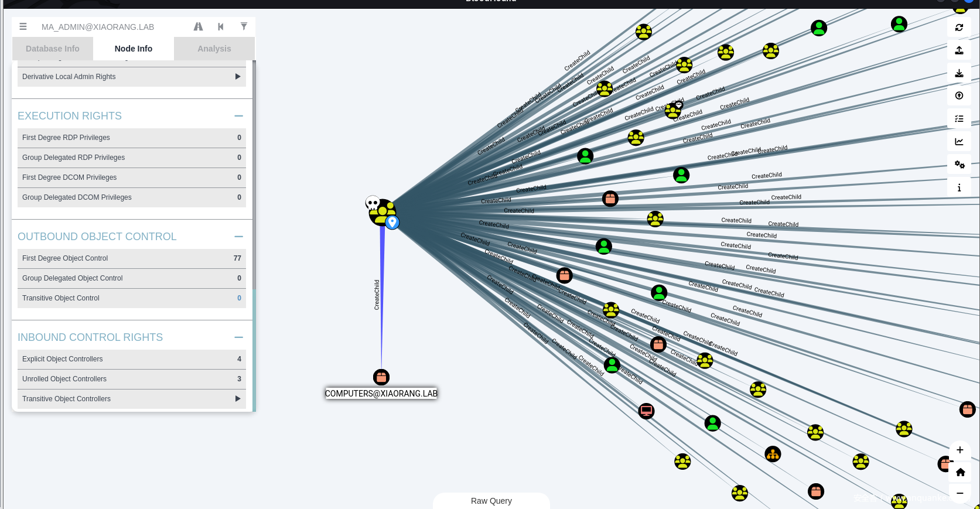The width and height of the screenshot is (980, 509).
Task: Click the Change Layout Type list icon
Action: pos(959,119)
